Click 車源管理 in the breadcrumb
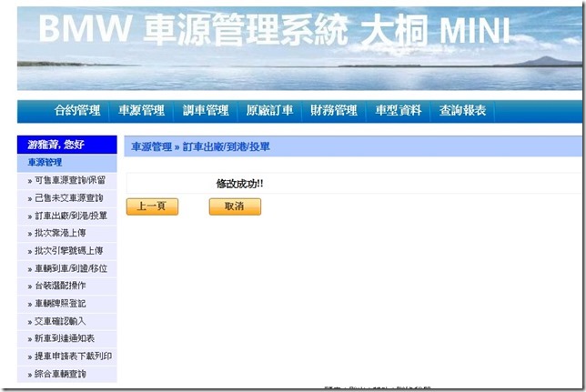 point(151,146)
